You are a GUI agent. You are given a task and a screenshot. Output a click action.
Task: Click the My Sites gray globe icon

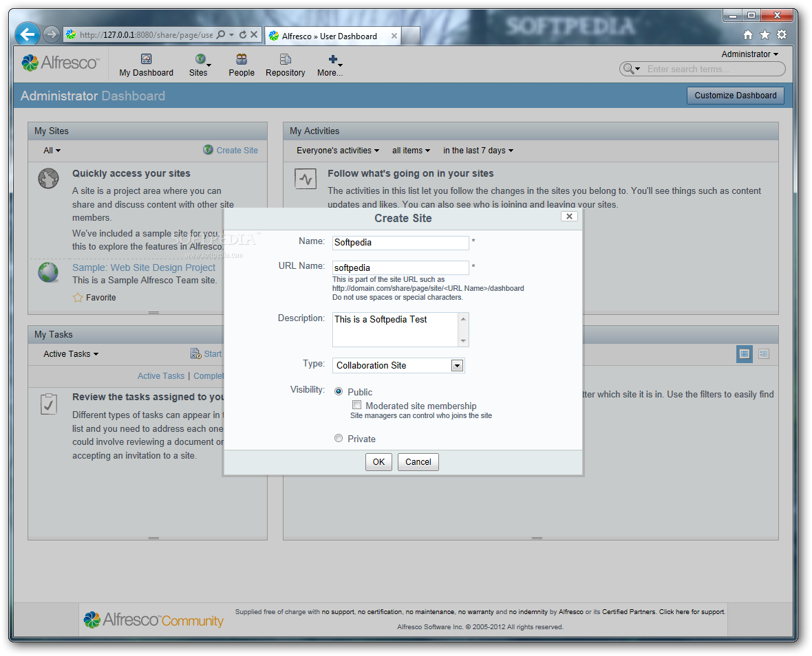pyautogui.click(x=49, y=179)
